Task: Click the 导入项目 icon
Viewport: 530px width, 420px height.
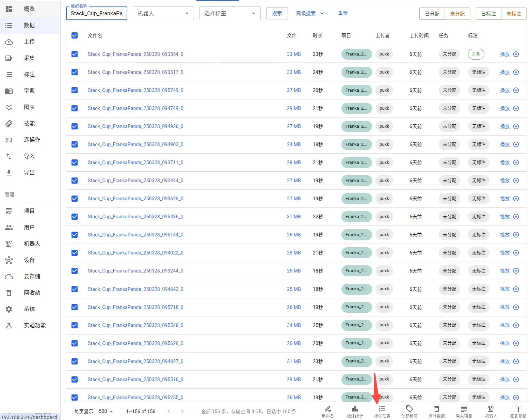Action: point(464,409)
